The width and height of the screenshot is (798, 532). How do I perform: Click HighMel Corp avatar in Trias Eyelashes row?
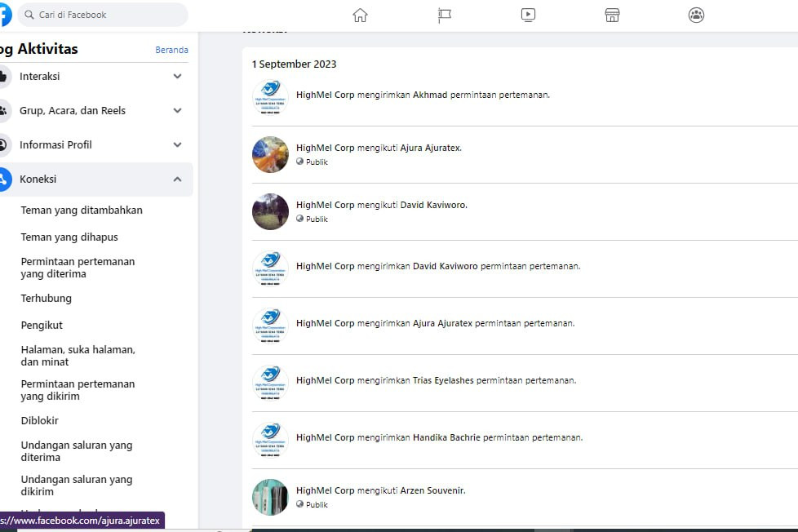(270, 383)
